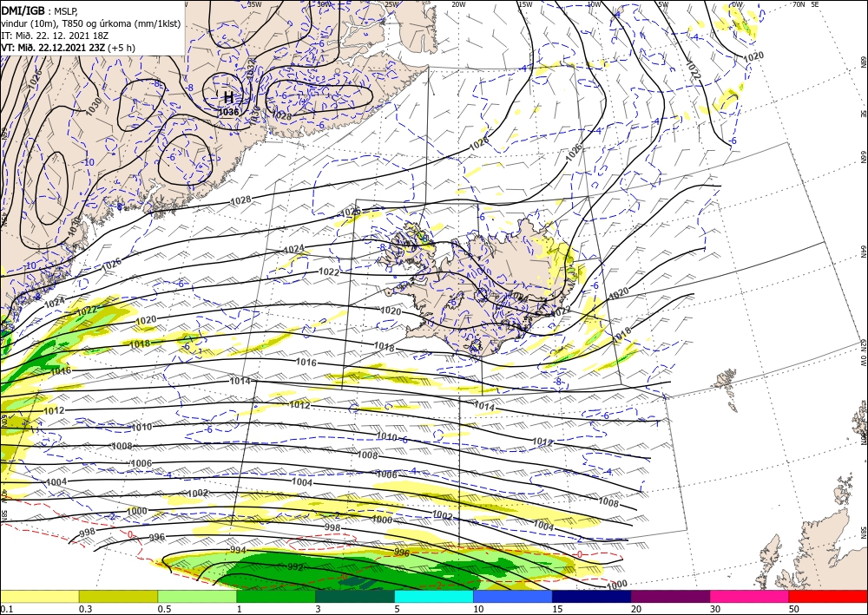The width and height of the screenshot is (868, 615).
Task: Click the legend value label '0.3'
Action: pos(85,609)
